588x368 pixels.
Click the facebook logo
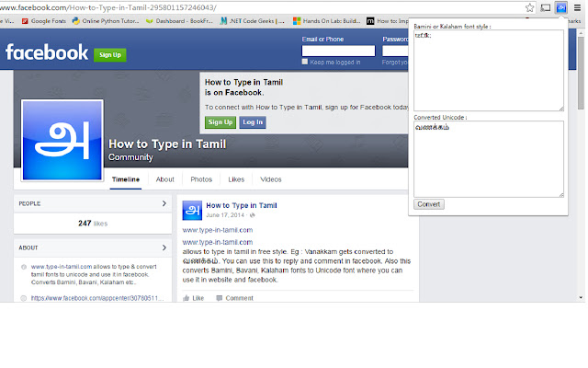[47, 52]
